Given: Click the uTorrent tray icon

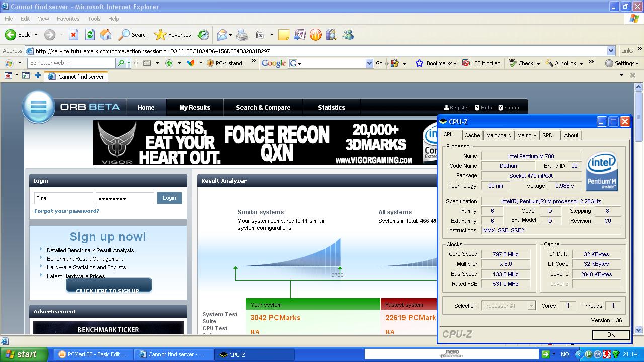Looking at the screenshot, I should click(x=588, y=354).
